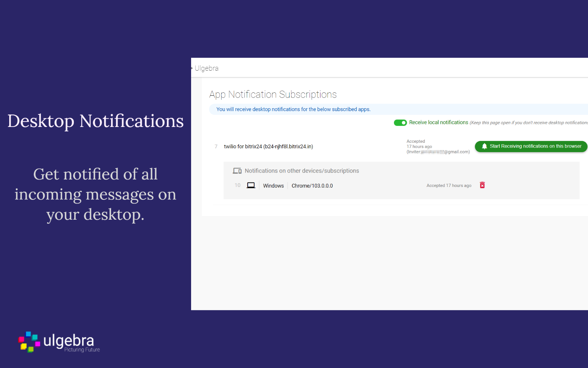Image resolution: width=588 pixels, height=368 pixels.
Task: Delete the Windows Chrome subscription via trash icon
Action: [482, 185]
